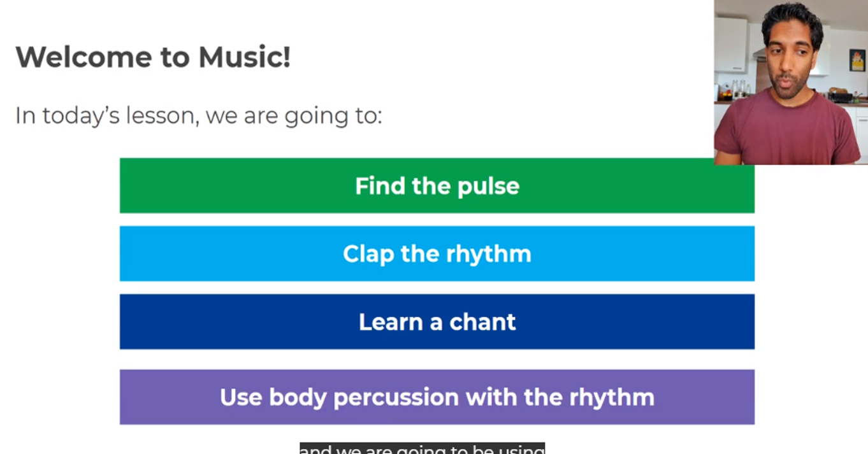Click the "In today's lesson" intro line
The width and height of the screenshot is (868, 454).
[x=198, y=116]
